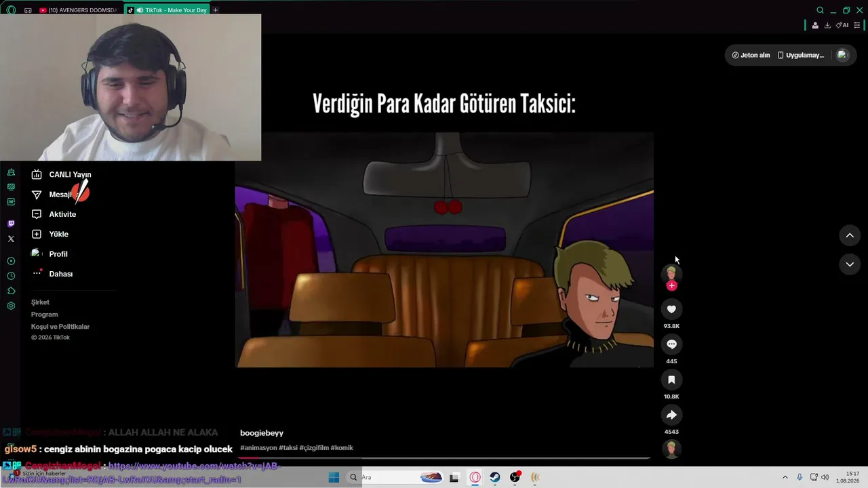Open the browser easy setup sliders icon
Screen dimensions: 868x488
pos(856,25)
